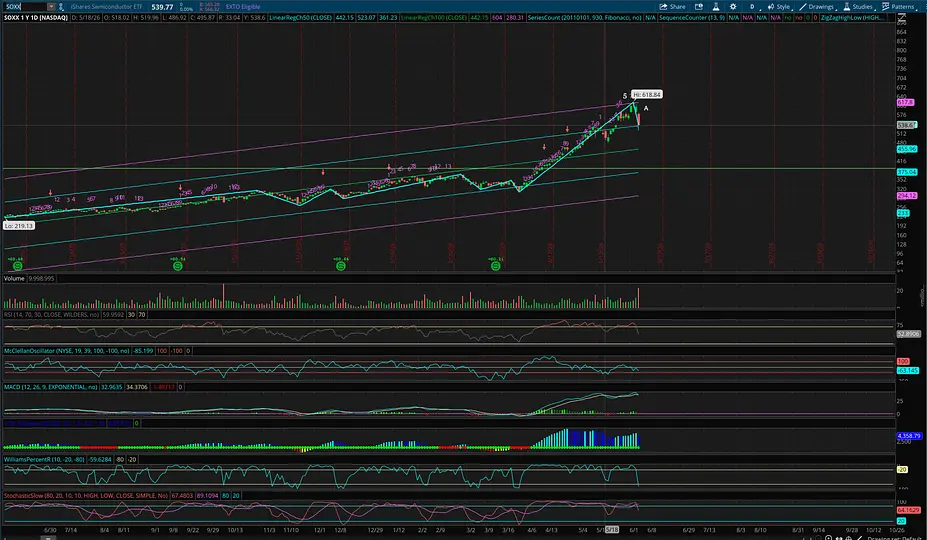
Task: Click the first green dividend marker icon
Action: pyautogui.click(x=17, y=266)
